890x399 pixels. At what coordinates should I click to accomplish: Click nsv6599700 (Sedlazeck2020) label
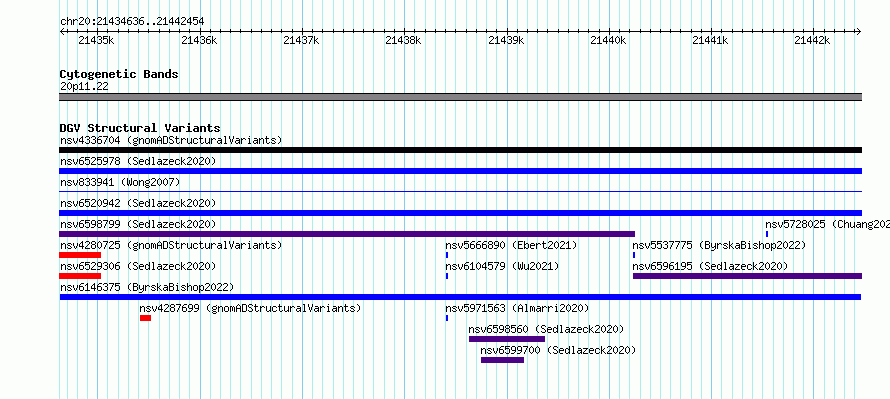point(558,350)
